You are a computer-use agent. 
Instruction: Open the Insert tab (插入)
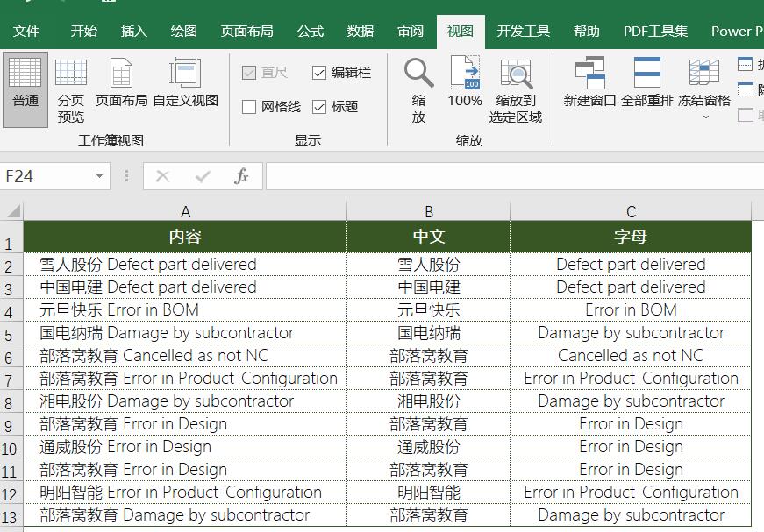point(133,32)
